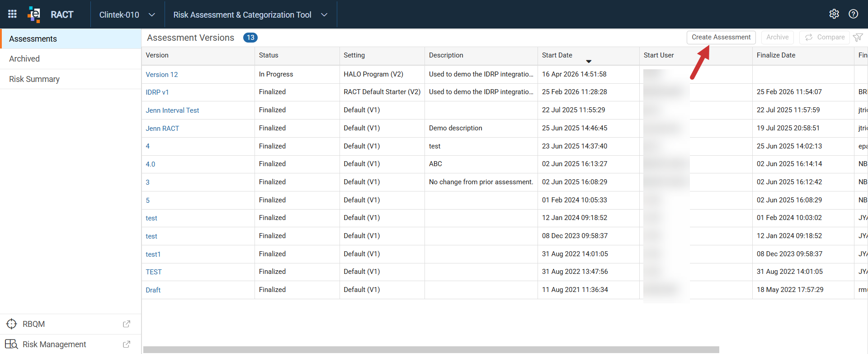This screenshot has width=868, height=354.
Task: Select the RACT Default Starter (V2) cell
Action: (x=382, y=92)
